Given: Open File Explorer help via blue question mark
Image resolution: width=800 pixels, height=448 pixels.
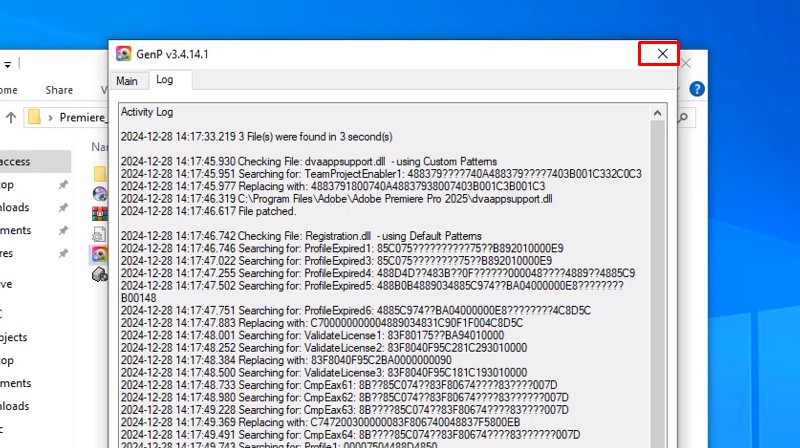Looking at the screenshot, I should point(697,89).
